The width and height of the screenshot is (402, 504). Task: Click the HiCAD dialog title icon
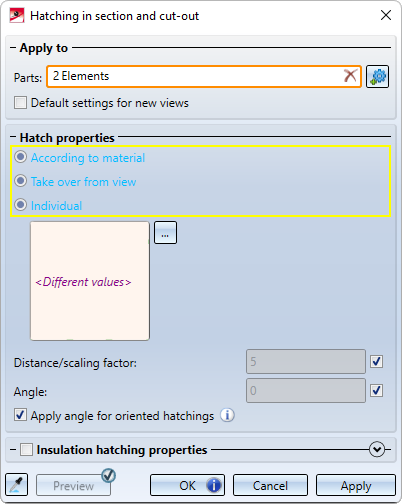pos(17,16)
